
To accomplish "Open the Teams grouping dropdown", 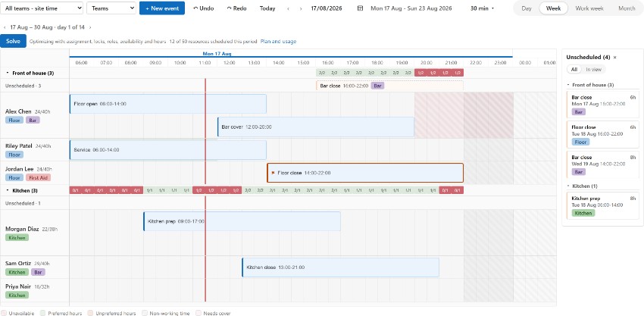I will 111,8.
